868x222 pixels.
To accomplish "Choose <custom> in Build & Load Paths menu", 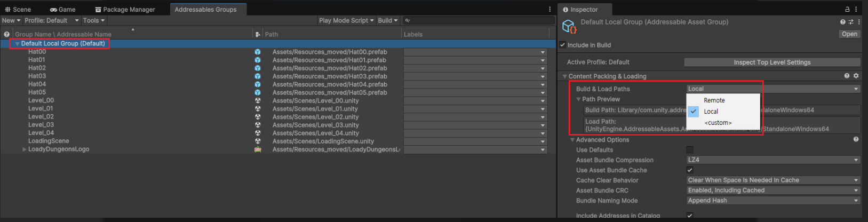I will click(x=723, y=123).
